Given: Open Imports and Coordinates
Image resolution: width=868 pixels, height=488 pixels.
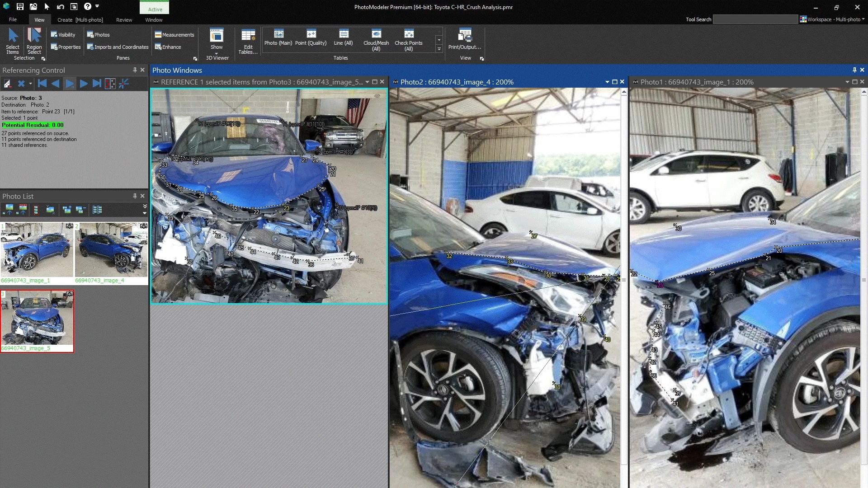Looking at the screenshot, I should 118,47.
